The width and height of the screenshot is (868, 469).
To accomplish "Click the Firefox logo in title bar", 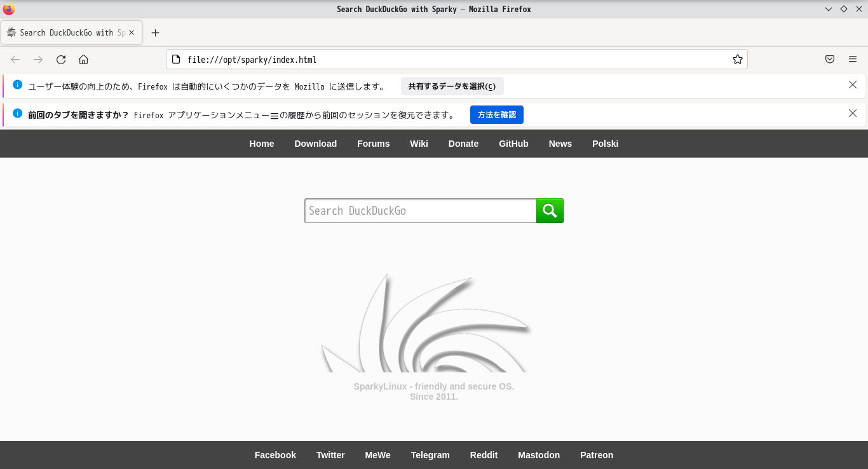I will (9, 9).
